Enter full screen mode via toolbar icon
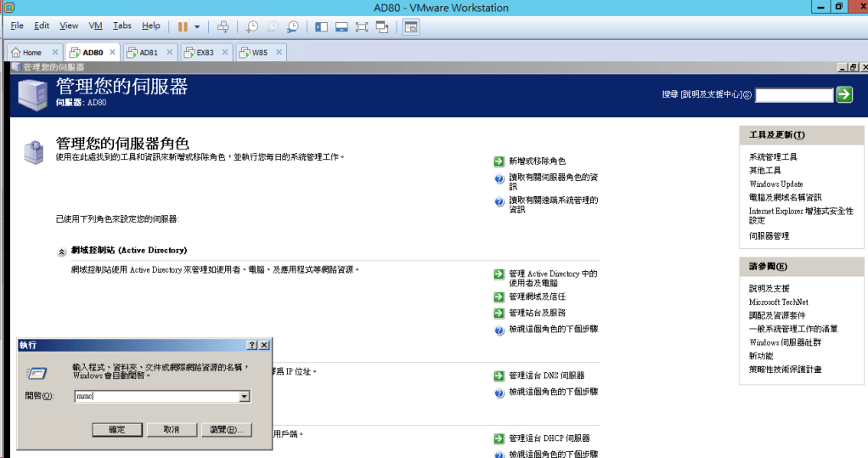Image resolution: width=868 pixels, height=458 pixels. (362, 26)
